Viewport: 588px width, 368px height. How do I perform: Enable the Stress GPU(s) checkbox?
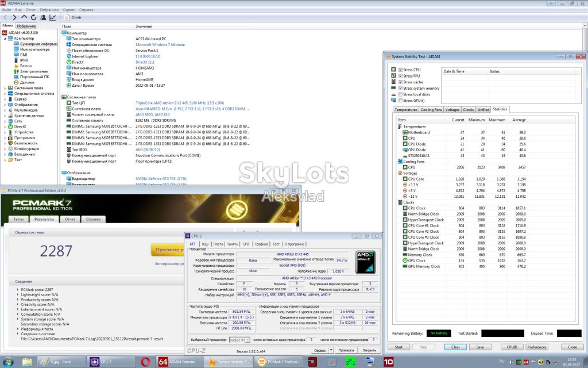400,100
